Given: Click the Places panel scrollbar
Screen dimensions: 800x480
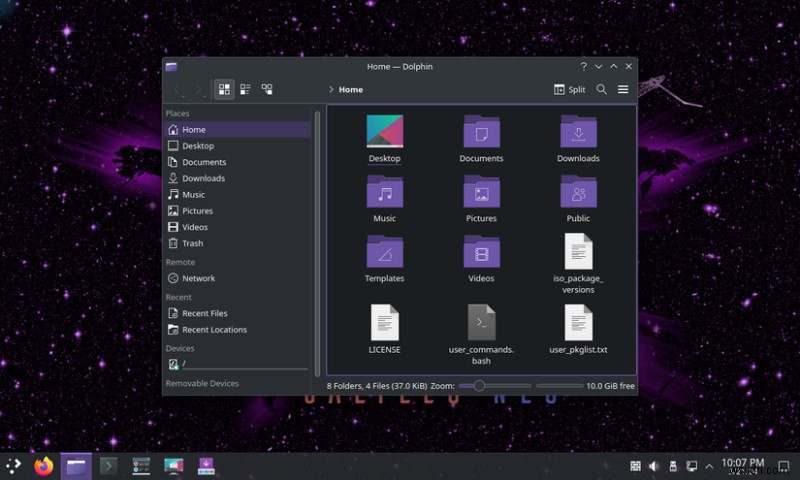Looking at the screenshot, I should pos(317,243).
